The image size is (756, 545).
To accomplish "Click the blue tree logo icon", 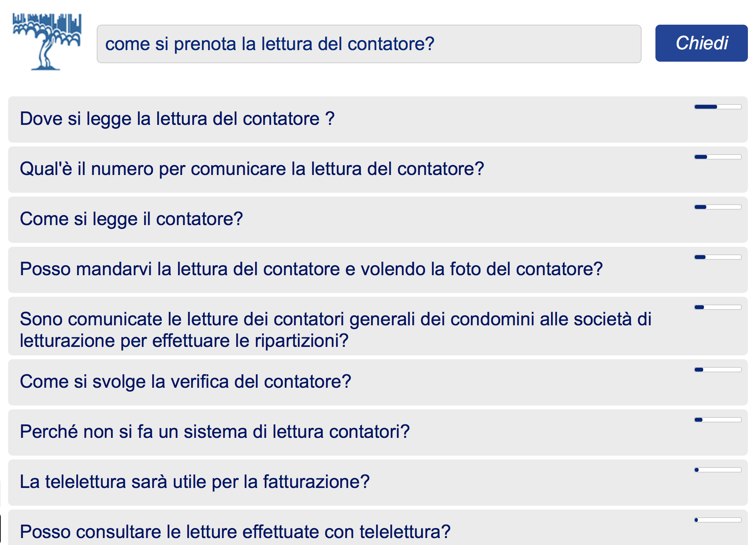I will point(47,42).
